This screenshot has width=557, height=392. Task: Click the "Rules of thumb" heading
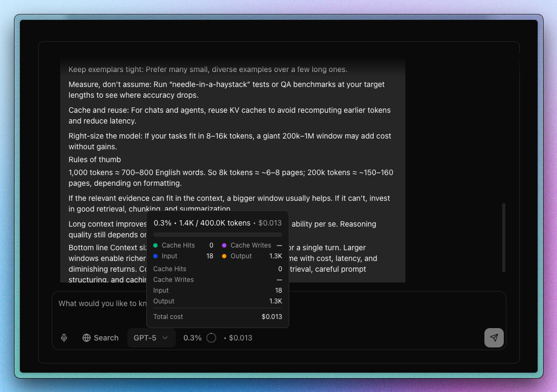pyautogui.click(x=95, y=159)
